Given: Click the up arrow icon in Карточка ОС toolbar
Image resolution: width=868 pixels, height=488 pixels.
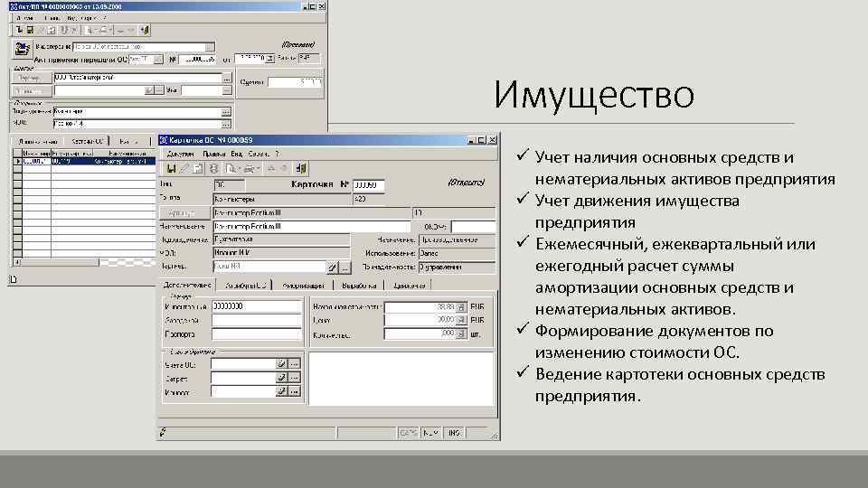Looking at the screenshot, I should pyautogui.click(x=271, y=169).
